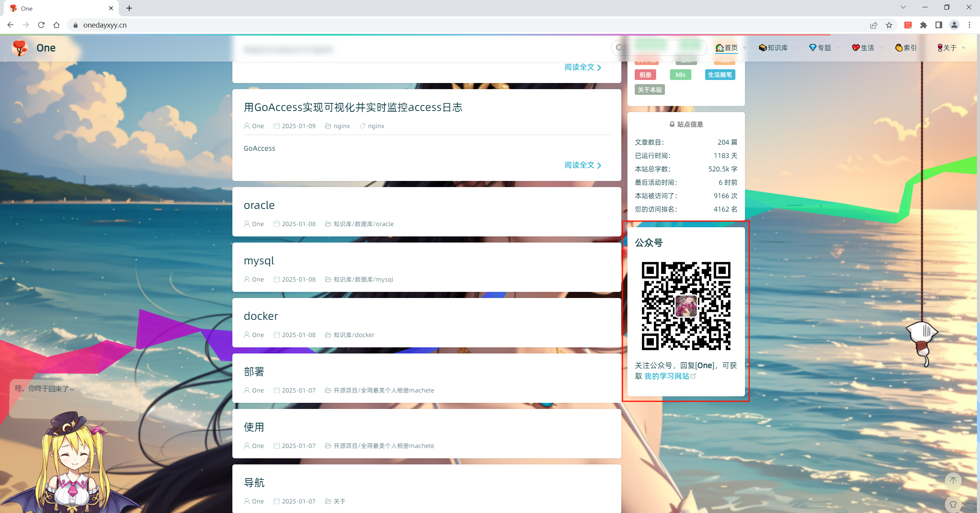The height and width of the screenshot is (513, 980).
Task: Expand the 关于 menu arrow
Action: tap(963, 48)
